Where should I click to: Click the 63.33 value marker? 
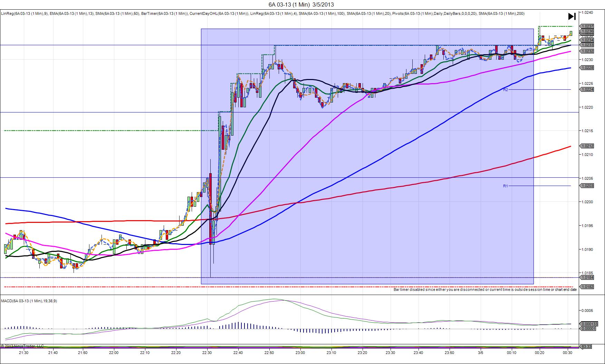[x=586, y=346]
